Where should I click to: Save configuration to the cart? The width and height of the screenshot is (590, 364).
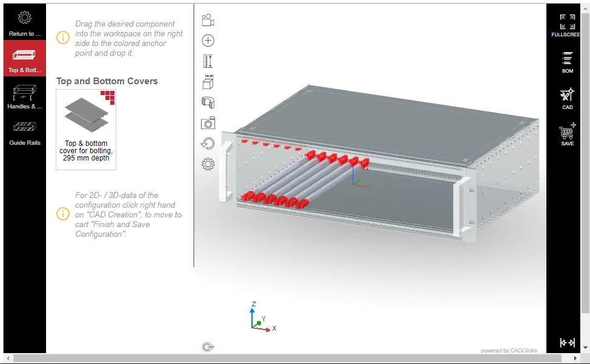(x=567, y=134)
